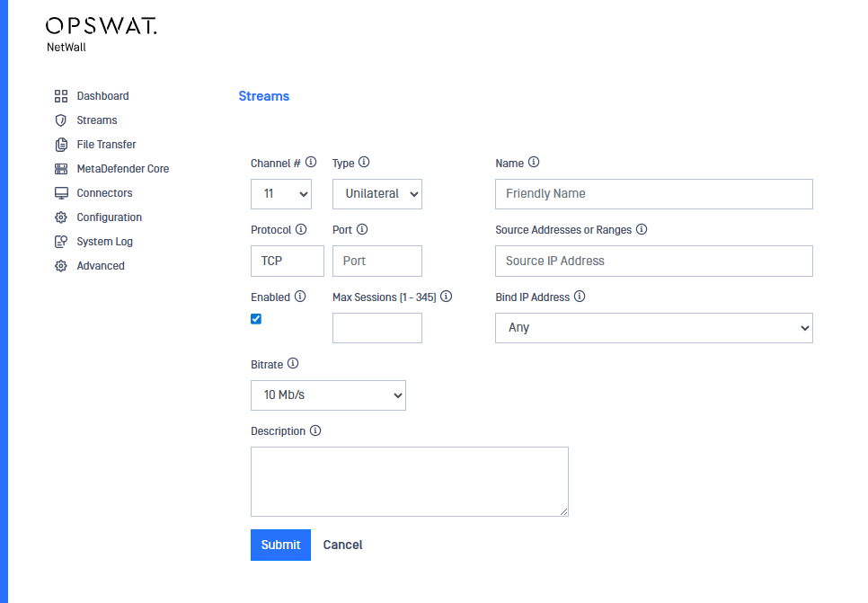Click the Friendly Name input field
Image resolution: width=868 pixels, height=603 pixels.
pos(653,194)
